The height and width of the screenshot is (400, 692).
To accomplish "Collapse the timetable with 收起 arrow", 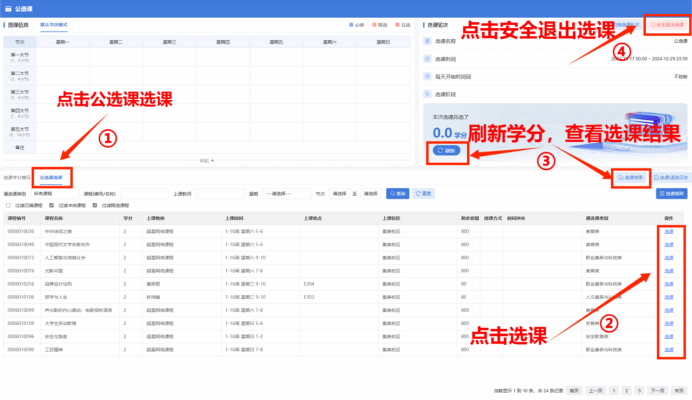I will click(x=206, y=160).
